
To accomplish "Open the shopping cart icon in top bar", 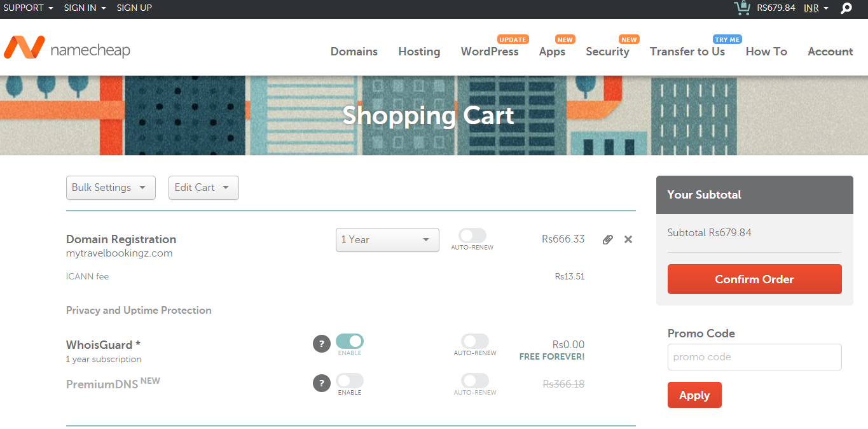I will point(741,8).
